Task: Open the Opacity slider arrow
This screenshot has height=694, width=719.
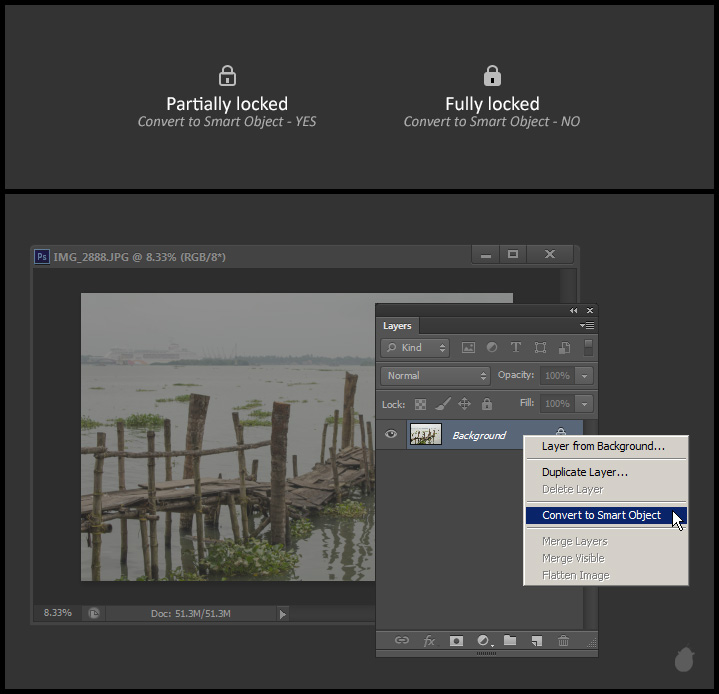Action: point(584,376)
